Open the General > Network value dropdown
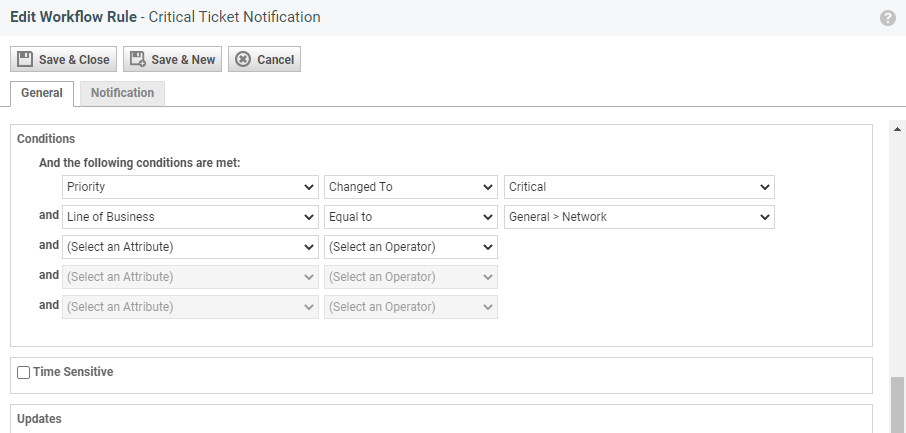 coord(639,217)
